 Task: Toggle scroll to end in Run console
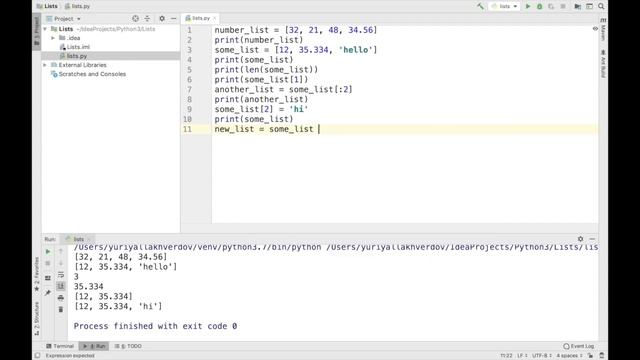(x=61, y=286)
